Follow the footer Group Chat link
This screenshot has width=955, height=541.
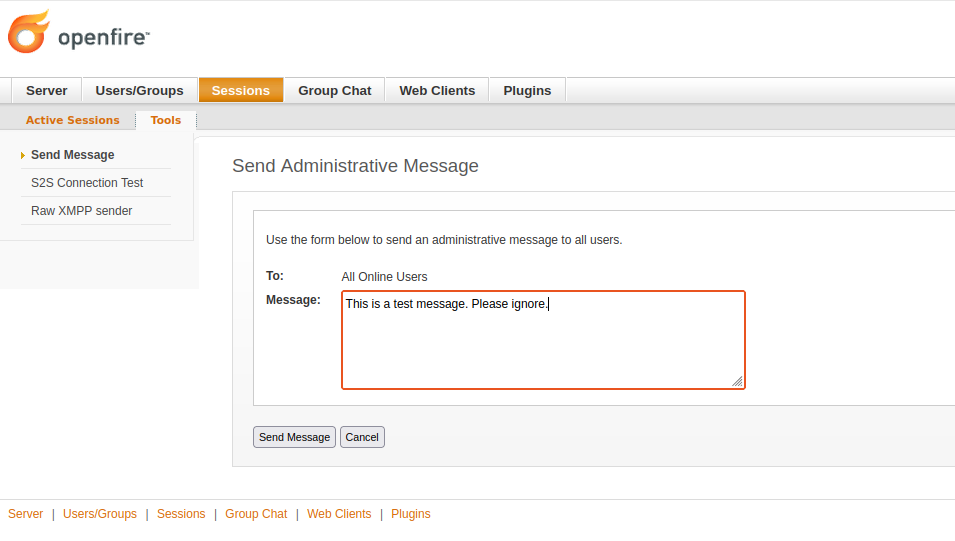(x=256, y=514)
